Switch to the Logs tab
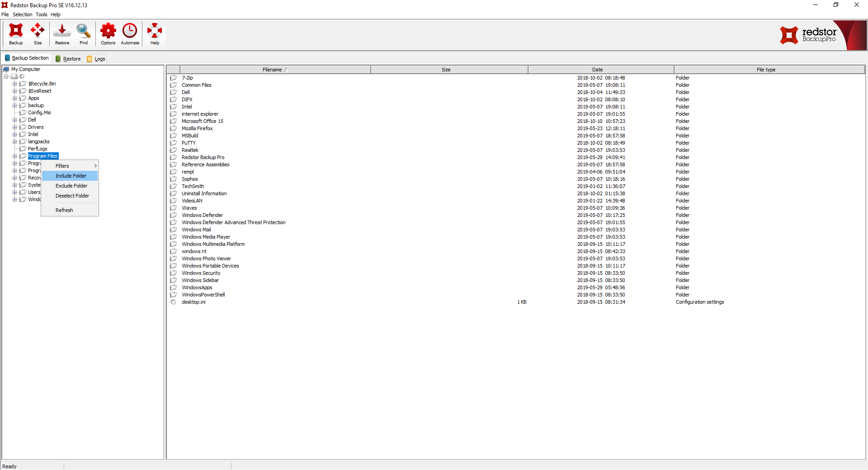Viewport: 868px width, 470px height. [x=96, y=59]
